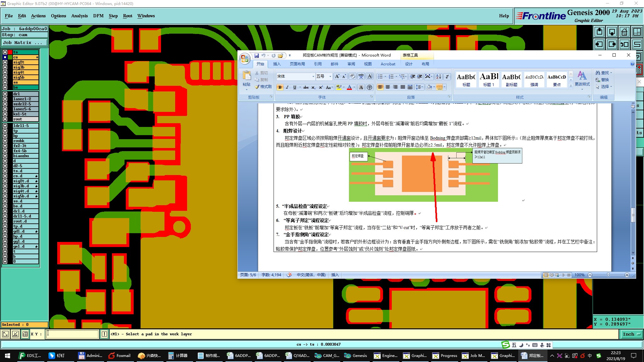Switch to the 页面布局 ribbon tab
This screenshot has width=644, height=362.
[x=297, y=64]
